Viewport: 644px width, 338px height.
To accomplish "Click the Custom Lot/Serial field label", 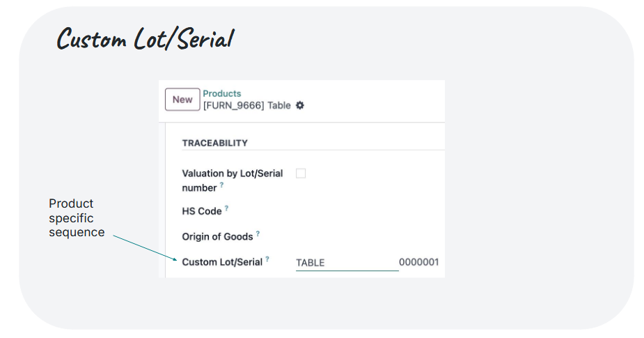I will click(x=222, y=262).
